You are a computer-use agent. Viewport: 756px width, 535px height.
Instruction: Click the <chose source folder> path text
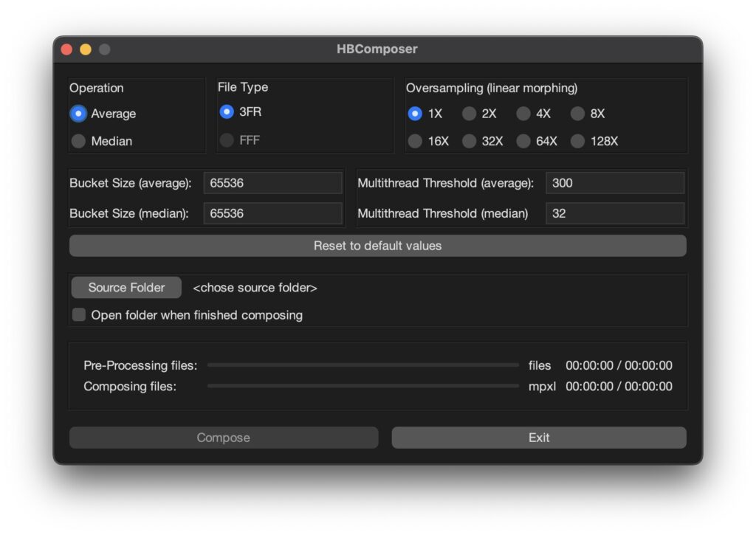[255, 288]
